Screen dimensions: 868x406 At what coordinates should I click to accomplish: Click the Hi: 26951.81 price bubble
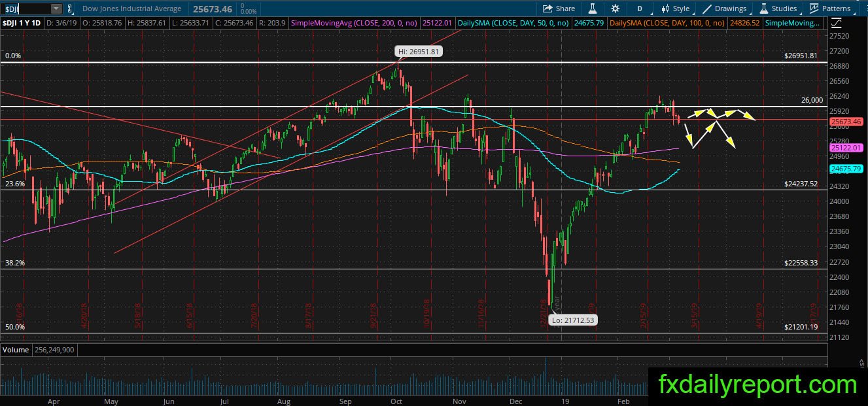419,51
